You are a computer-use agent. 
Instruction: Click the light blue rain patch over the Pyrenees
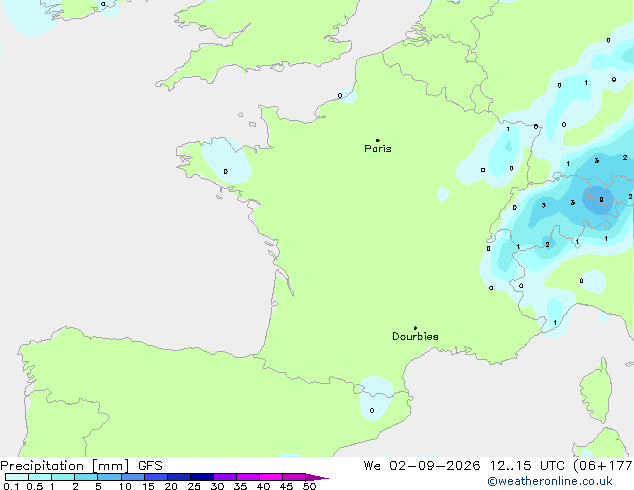[x=375, y=398]
